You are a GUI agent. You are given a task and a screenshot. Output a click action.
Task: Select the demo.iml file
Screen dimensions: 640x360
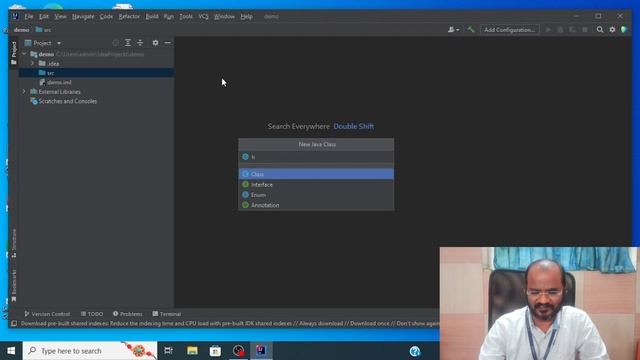pyautogui.click(x=96, y=82)
